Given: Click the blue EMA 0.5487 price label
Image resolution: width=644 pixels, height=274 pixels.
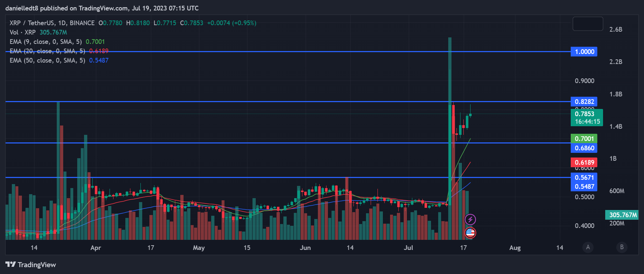Looking at the screenshot, I should pyautogui.click(x=584, y=186).
